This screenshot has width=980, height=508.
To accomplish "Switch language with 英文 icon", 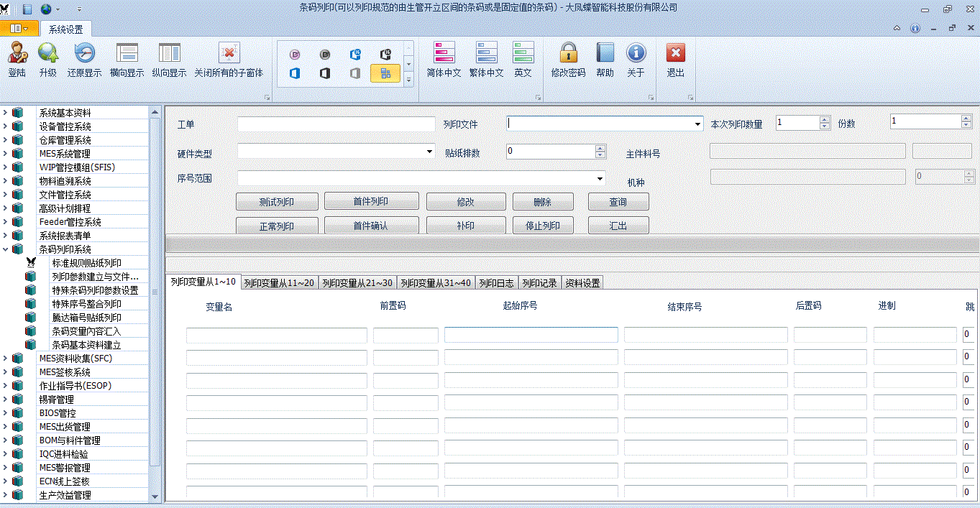I will [x=523, y=54].
